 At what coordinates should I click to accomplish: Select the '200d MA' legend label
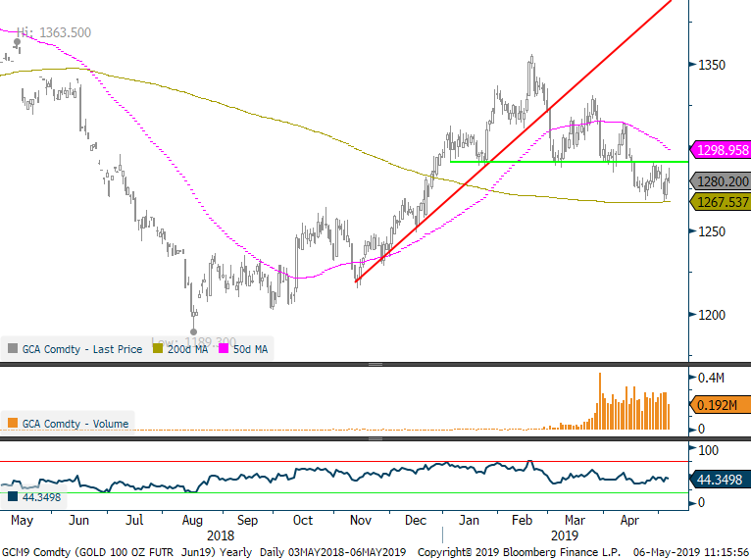point(188,349)
